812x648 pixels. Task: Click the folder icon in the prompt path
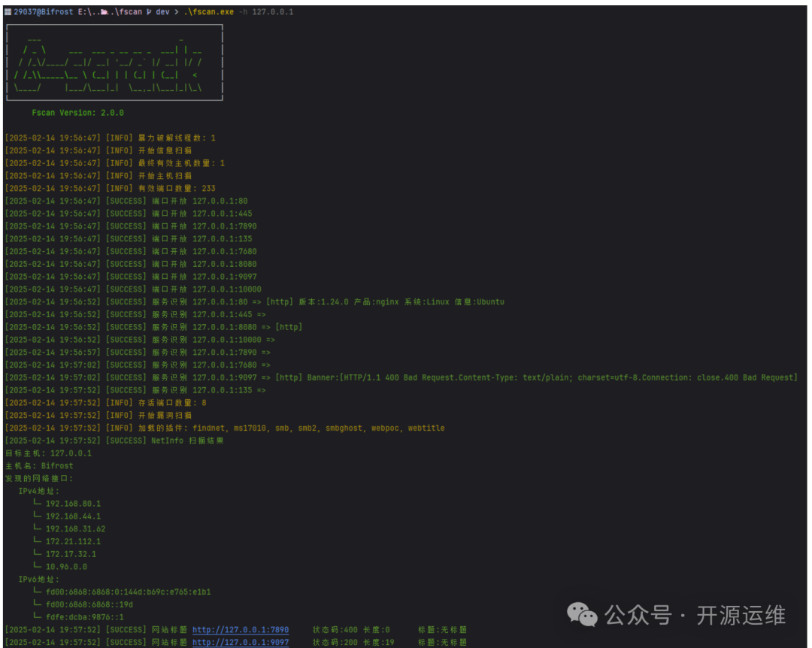(x=105, y=12)
